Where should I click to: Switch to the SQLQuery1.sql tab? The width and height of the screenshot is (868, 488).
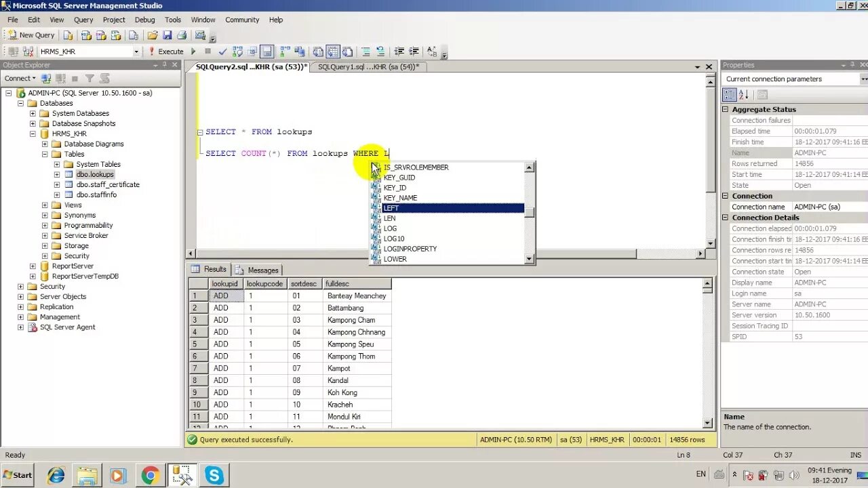click(368, 66)
